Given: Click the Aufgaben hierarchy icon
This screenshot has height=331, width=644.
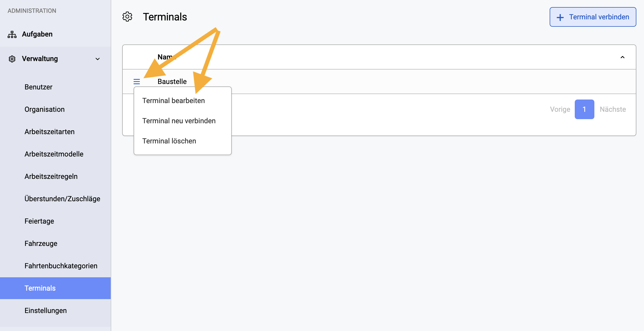Looking at the screenshot, I should coord(12,34).
